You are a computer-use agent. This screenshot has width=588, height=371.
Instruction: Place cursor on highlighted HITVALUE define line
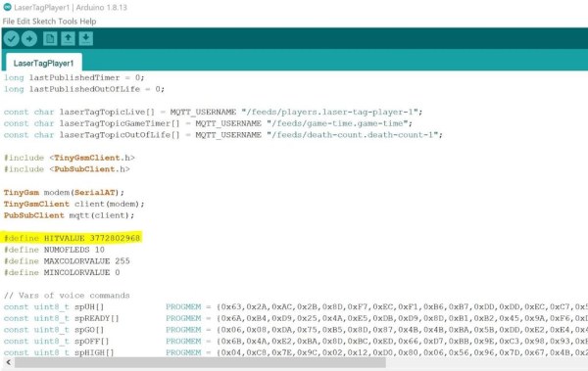coord(72,238)
